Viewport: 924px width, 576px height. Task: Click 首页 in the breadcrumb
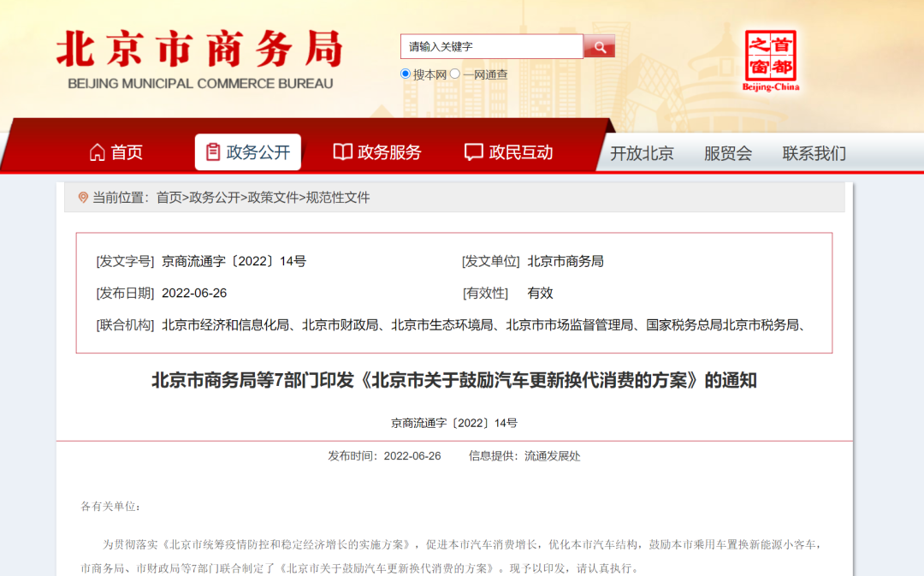point(169,198)
